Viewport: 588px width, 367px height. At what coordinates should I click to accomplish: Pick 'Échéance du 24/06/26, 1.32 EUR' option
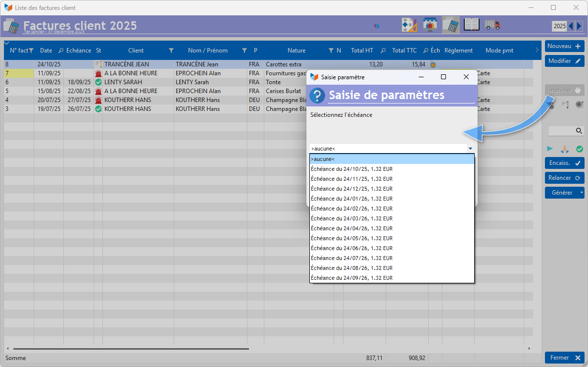[351, 248]
